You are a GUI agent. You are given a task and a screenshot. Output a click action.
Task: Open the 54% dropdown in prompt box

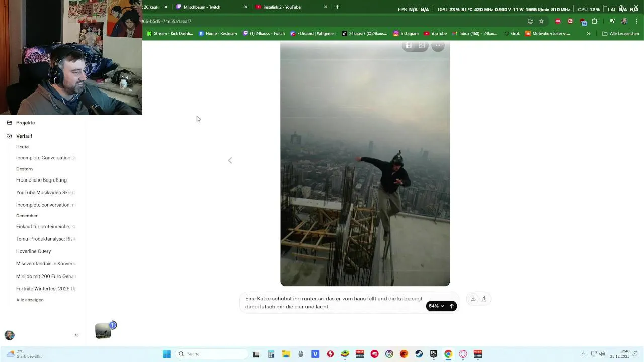436,306
